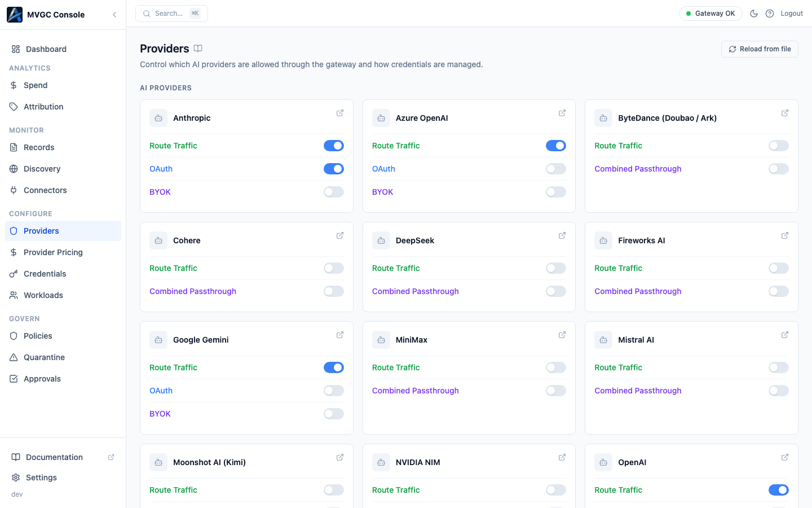The width and height of the screenshot is (812, 508).
Task: Click the Google Gemini provider robot icon
Action: tap(158, 340)
